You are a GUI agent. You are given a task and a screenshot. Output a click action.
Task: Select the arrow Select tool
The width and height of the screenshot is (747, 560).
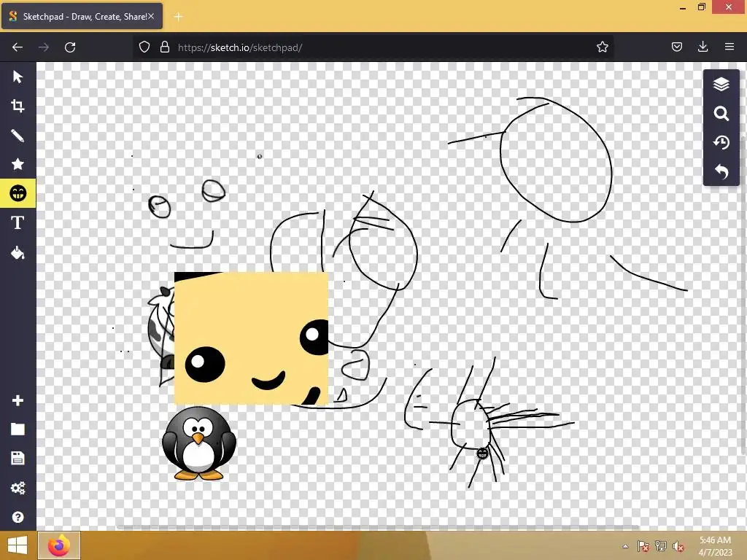coord(18,77)
